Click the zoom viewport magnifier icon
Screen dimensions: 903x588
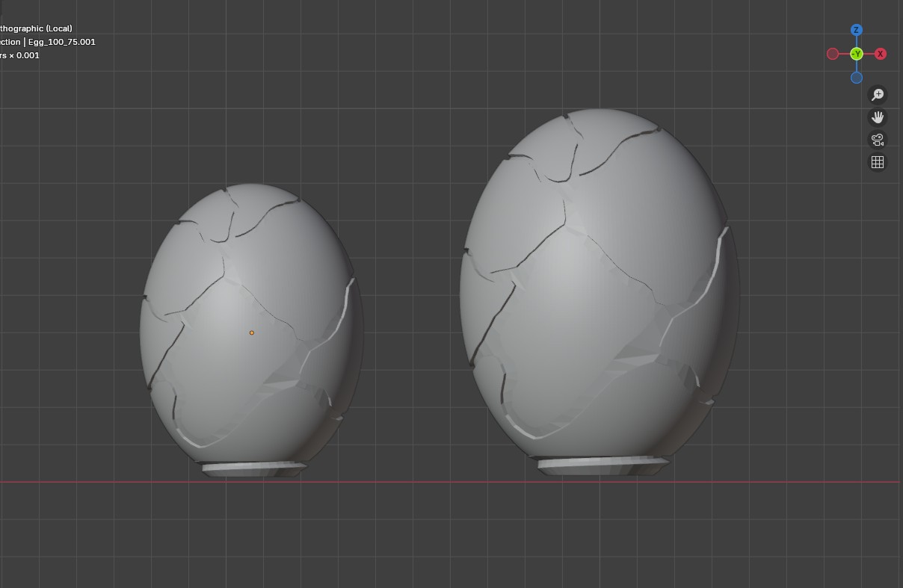878,95
